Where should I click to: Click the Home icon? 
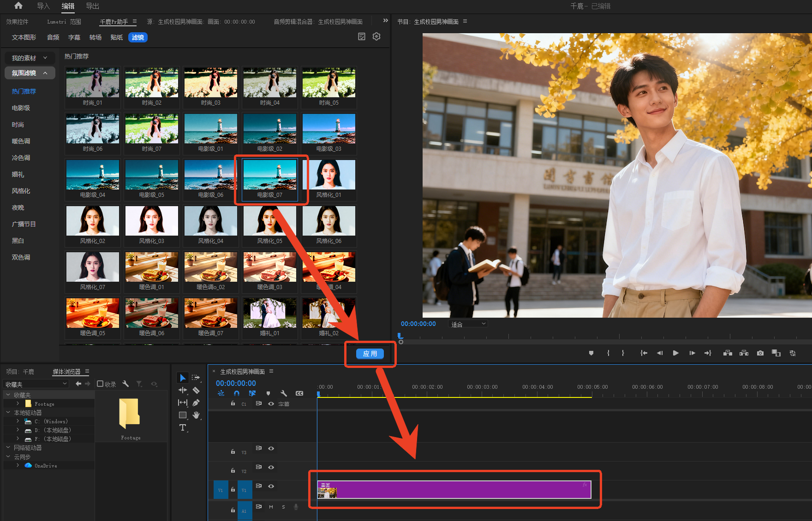click(18, 6)
